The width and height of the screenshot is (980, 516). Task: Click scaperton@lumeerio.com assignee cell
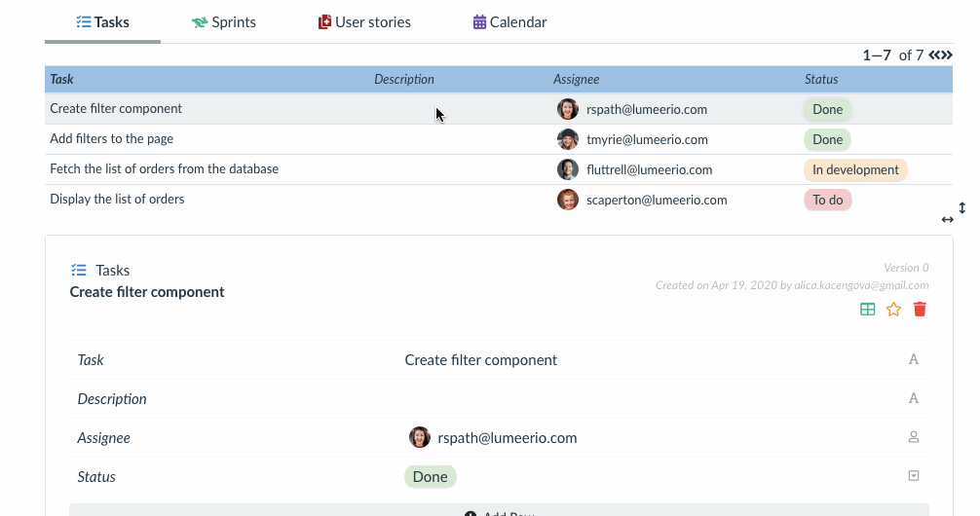[657, 200]
